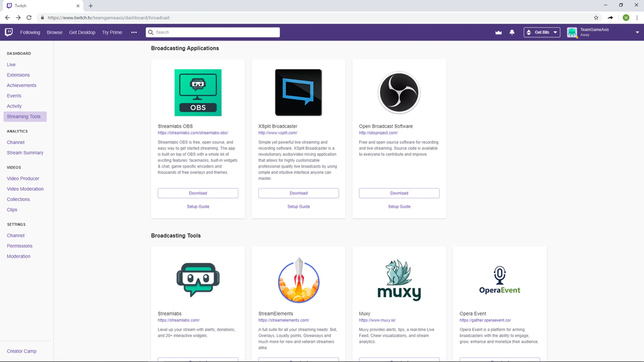Image resolution: width=644 pixels, height=362 pixels.
Task: Open notifications bell icon
Action: [512, 32]
